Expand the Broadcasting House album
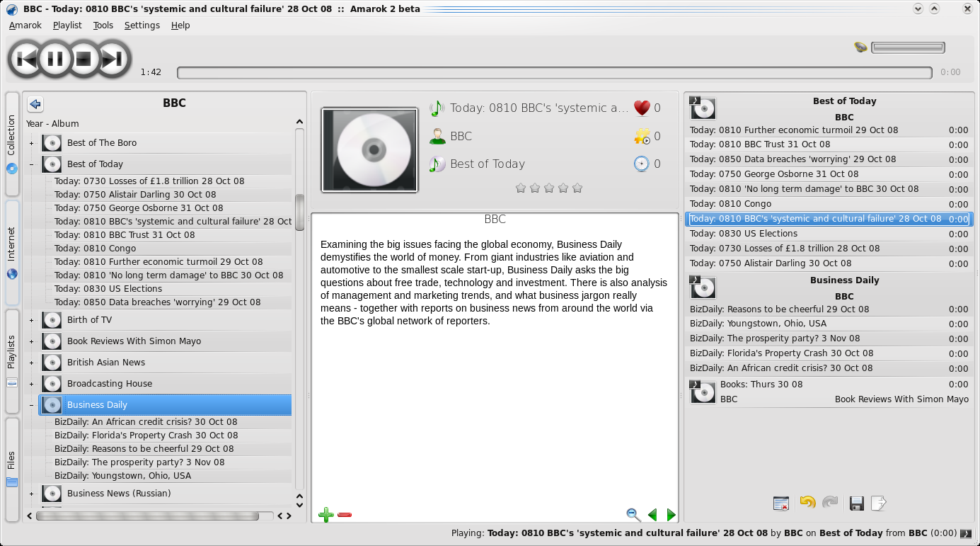 pyautogui.click(x=31, y=385)
